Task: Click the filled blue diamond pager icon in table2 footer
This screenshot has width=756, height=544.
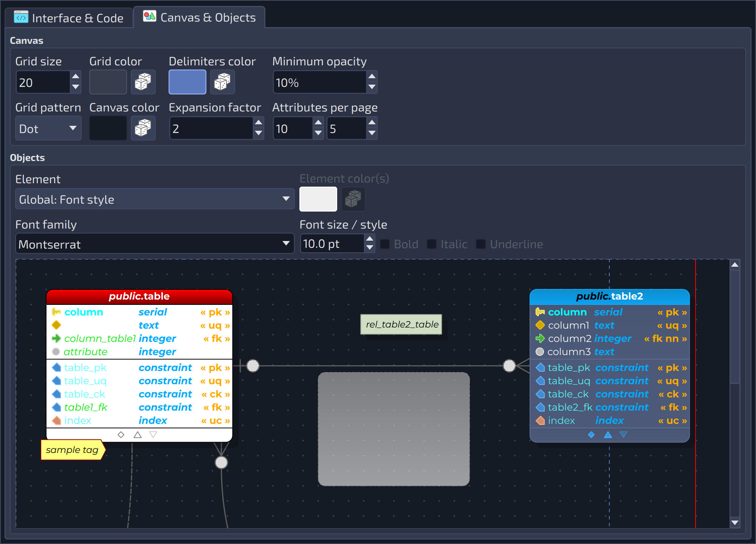Action: (592, 435)
